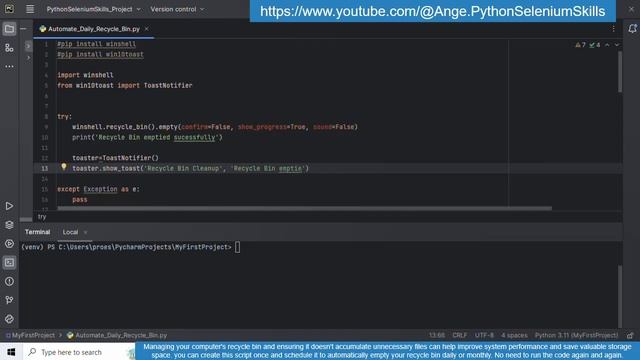
Task: Jump to next highlighted error arrow
Action: coord(617,45)
